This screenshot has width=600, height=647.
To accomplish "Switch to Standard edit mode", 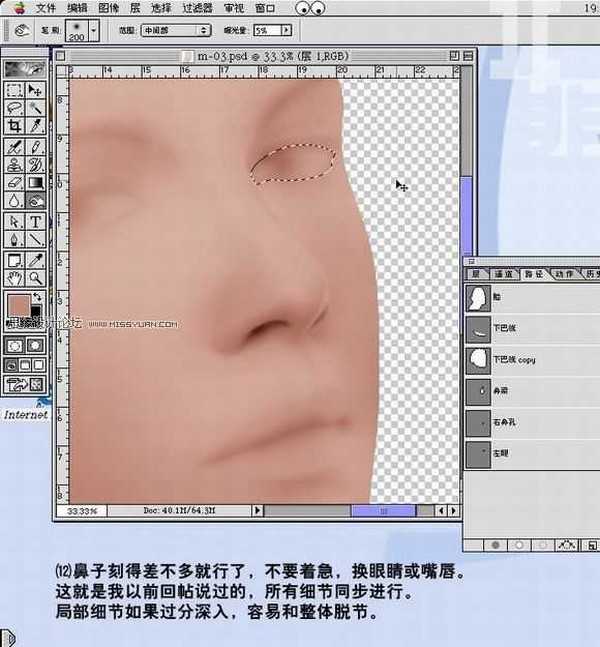I will pos(14,345).
